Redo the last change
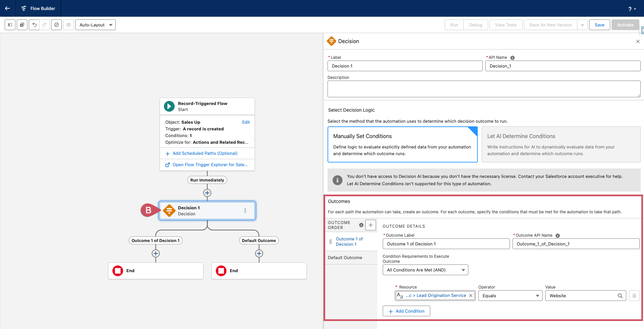 44,25
